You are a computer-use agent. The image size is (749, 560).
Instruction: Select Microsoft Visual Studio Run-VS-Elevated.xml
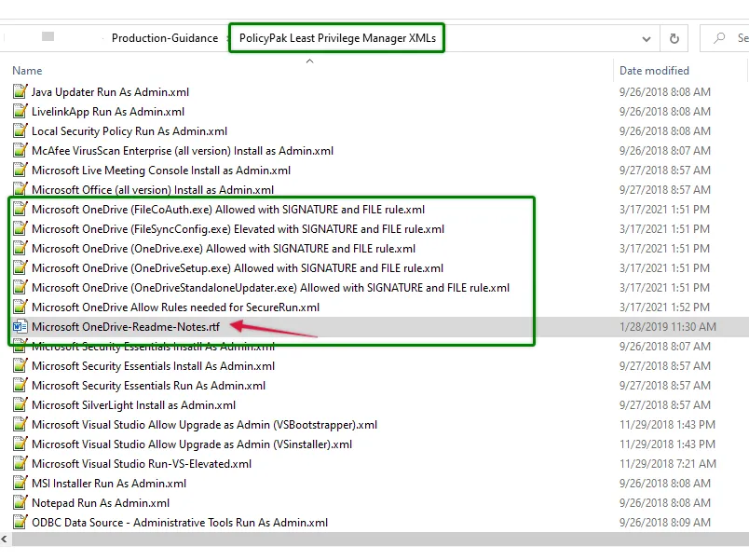(142, 464)
